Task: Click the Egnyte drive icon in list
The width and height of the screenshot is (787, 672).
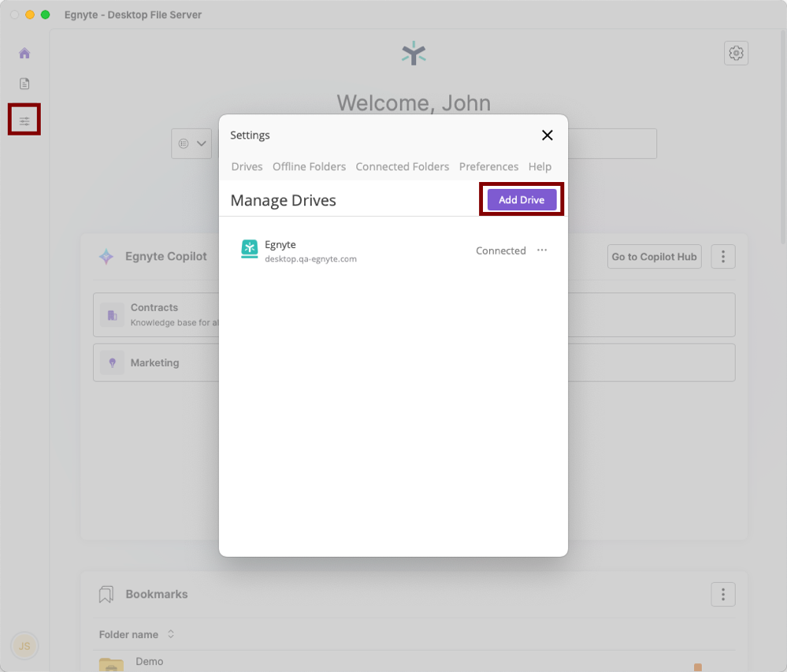Action: point(250,249)
